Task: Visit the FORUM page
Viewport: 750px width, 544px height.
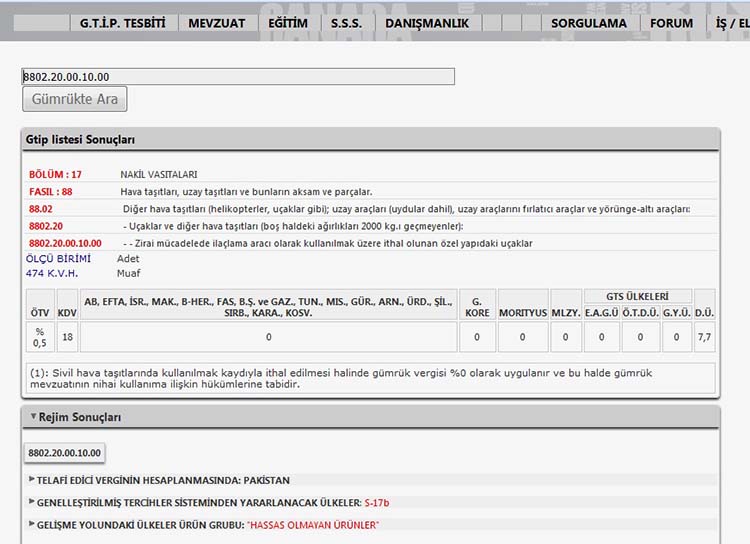Action: (671, 23)
